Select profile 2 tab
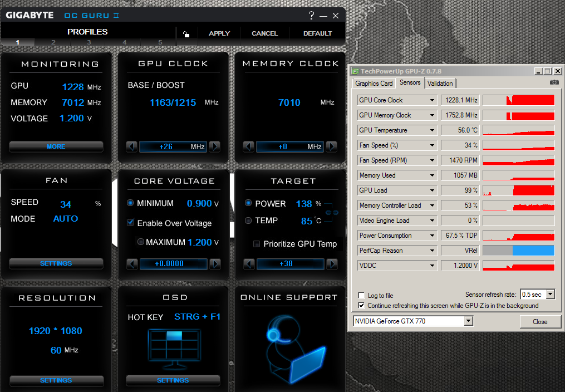The width and height of the screenshot is (565, 392). pos(53,42)
